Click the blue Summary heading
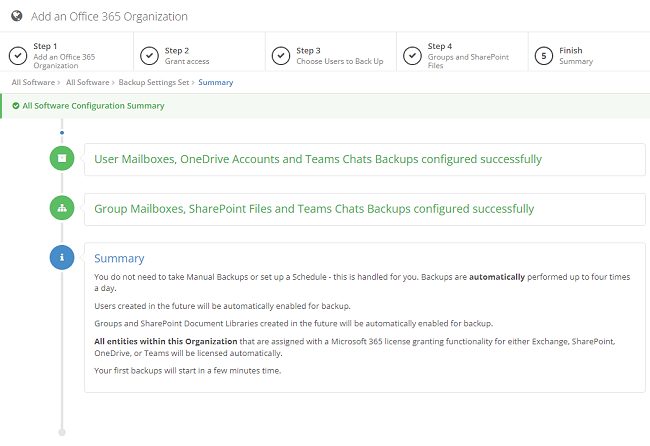The height and width of the screenshot is (446, 650). tap(119, 258)
